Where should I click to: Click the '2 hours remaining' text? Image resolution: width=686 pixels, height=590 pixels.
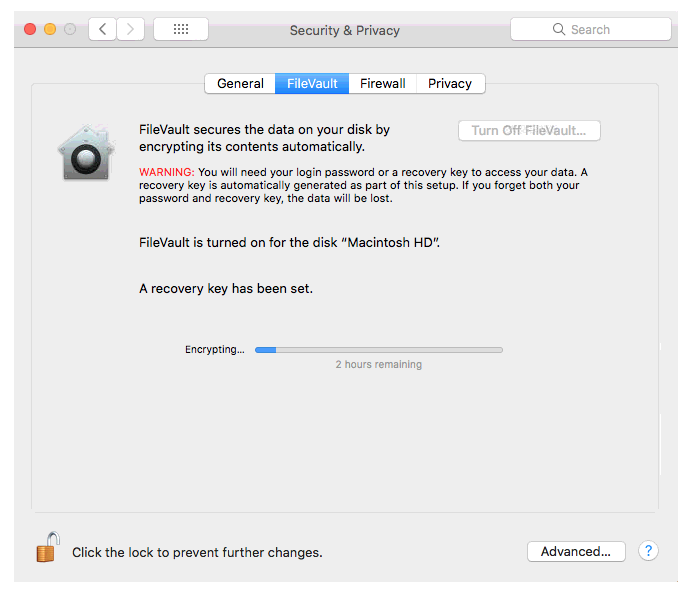(x=379, y=364)
